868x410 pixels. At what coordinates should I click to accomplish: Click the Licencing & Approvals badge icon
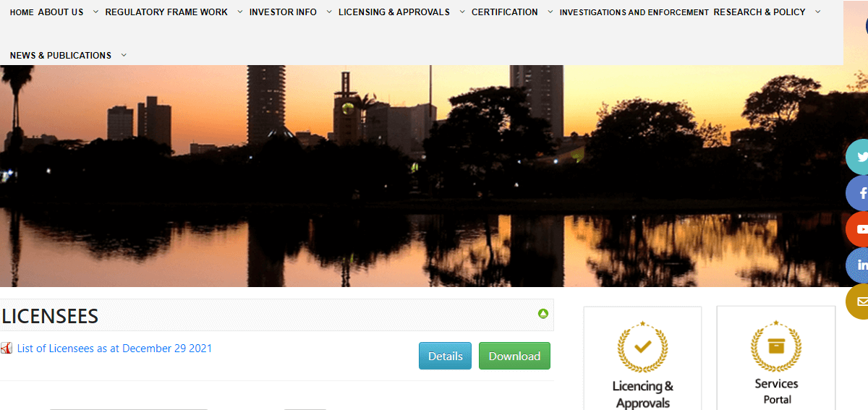pyautogui.click(x=642, y=347)
